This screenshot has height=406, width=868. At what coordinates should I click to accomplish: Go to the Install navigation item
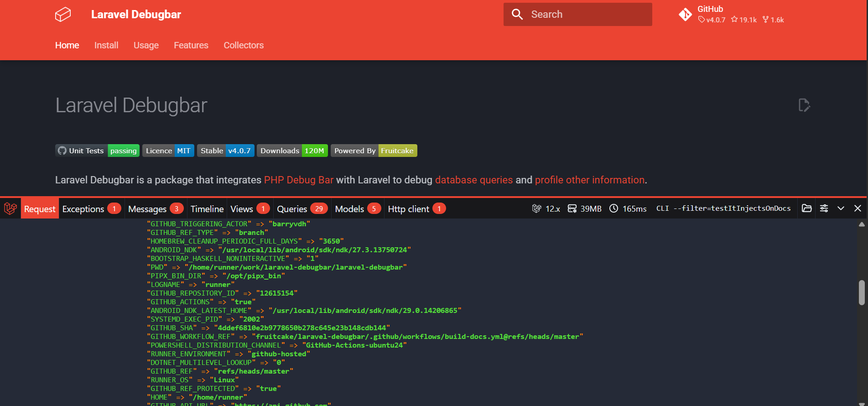pyautogui.click(x=106, y=45)
